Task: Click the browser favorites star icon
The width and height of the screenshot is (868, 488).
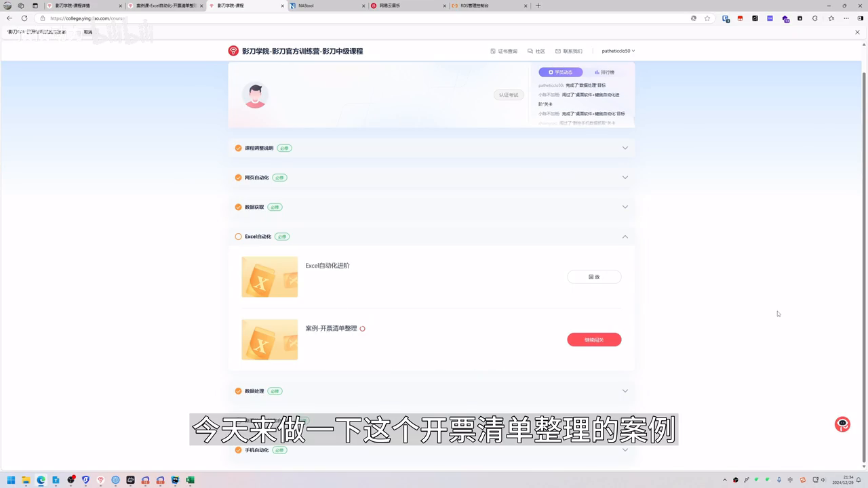Action: (708, 18)
